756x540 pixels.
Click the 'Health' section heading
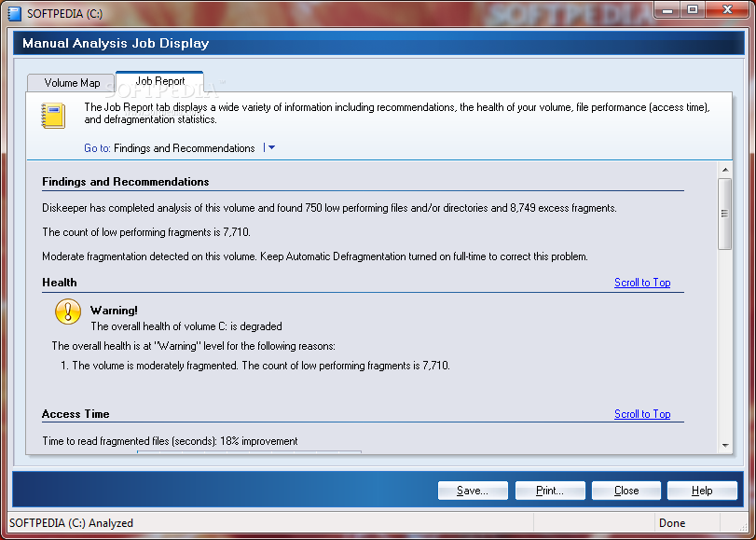click(60, 283)
